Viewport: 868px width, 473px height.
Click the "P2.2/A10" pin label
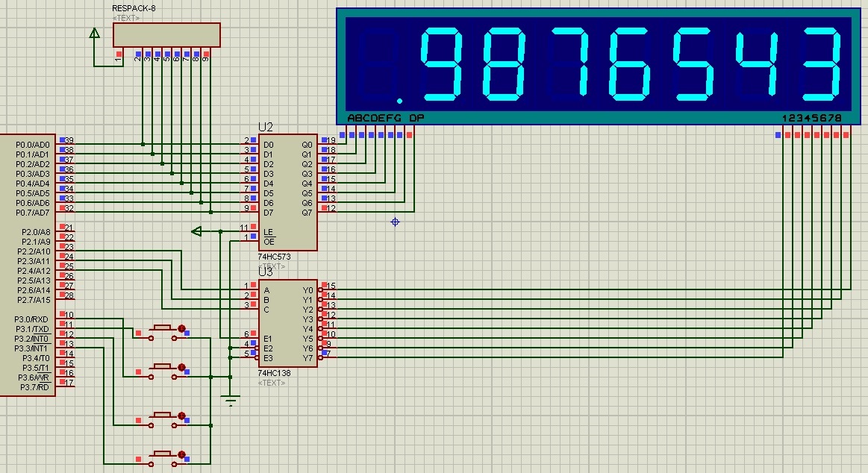34,251
